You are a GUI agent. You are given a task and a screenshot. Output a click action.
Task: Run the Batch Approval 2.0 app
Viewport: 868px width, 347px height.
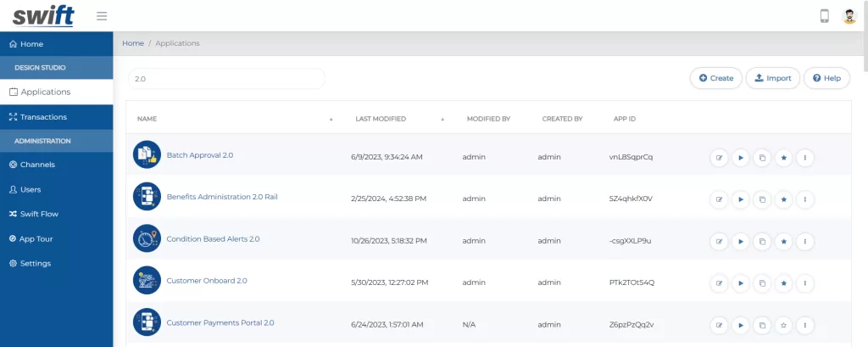pyautogui.click(x=741, y=158)
